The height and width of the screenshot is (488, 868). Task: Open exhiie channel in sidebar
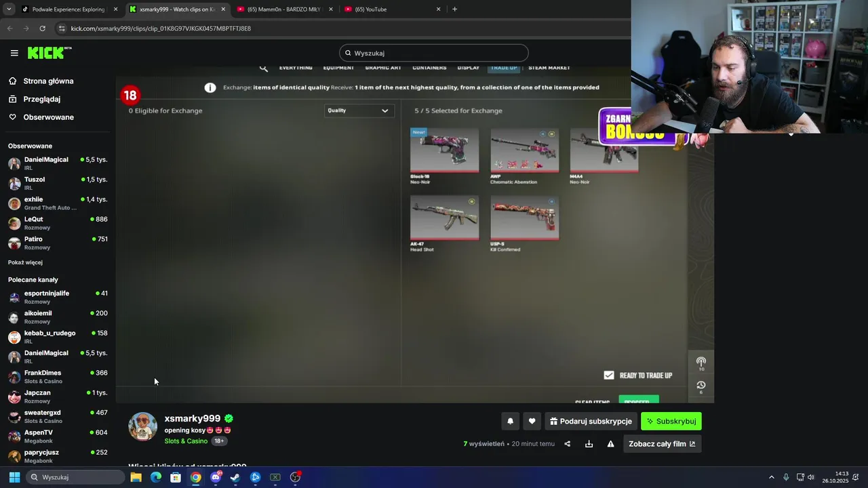pos(58,203)
